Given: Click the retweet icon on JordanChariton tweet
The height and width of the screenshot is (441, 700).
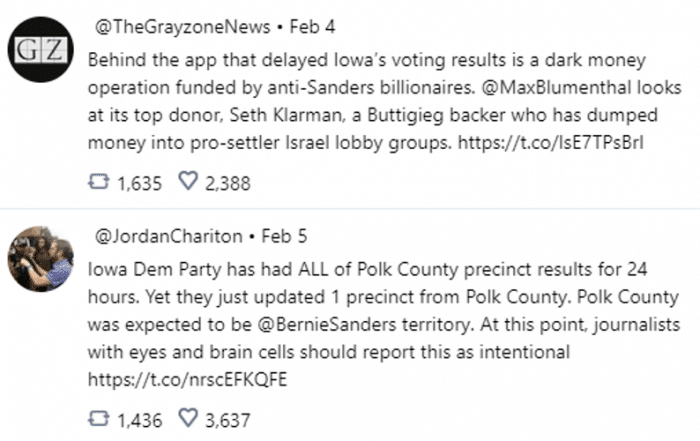Looking at the screenshot, I should (98, 419).
